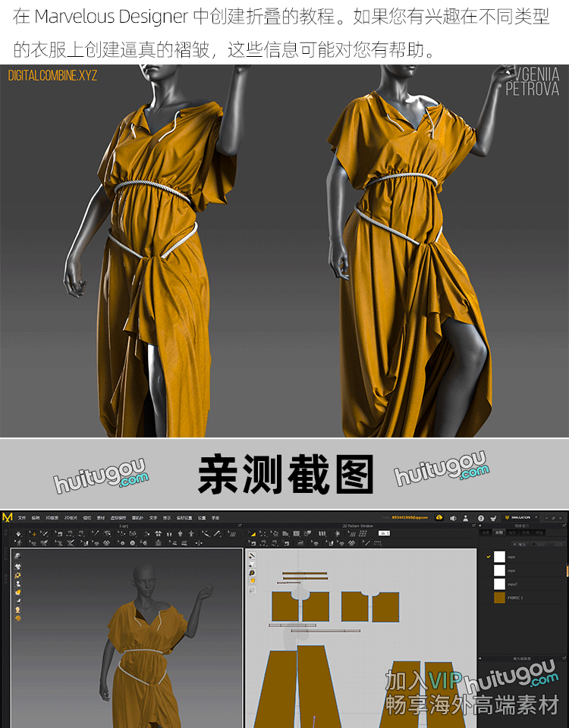This screenshot has width=569, height=728.
Task: Click the stepper field in 2D toolbar
Action: [385, 533]
